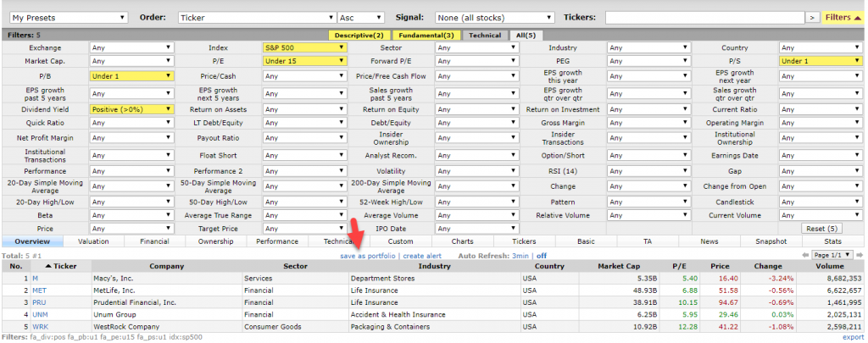
Task: Open the Candlestick filter dropdown
Action: click(x=821, y=202)
